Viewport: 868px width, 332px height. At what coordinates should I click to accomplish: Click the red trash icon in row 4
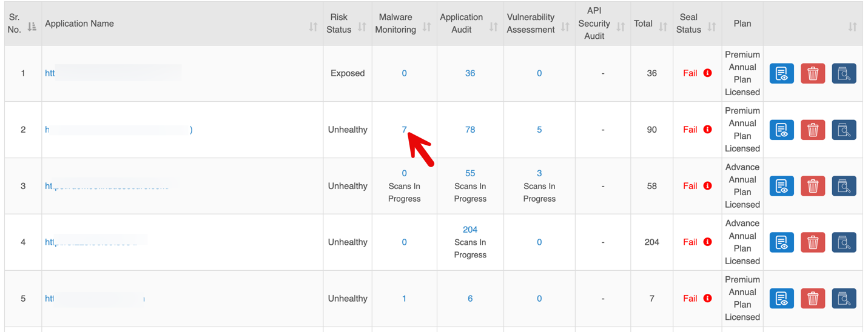[812, 242]
